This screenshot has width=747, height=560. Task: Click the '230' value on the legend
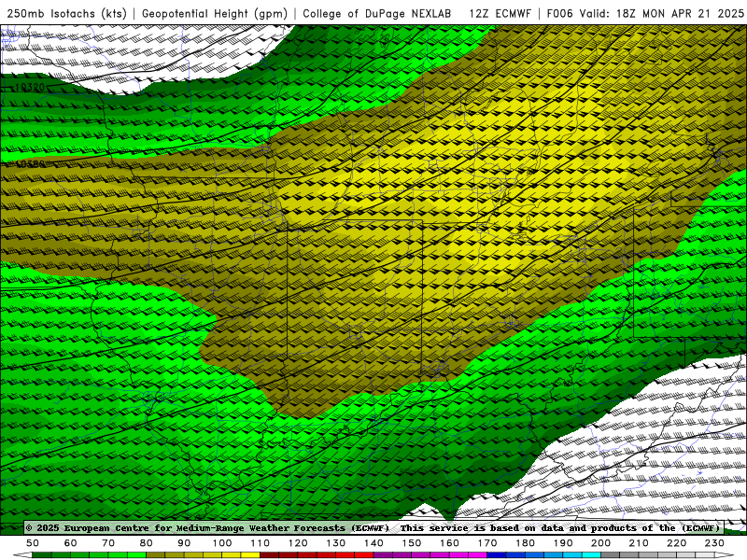click(x=714, y=543)
